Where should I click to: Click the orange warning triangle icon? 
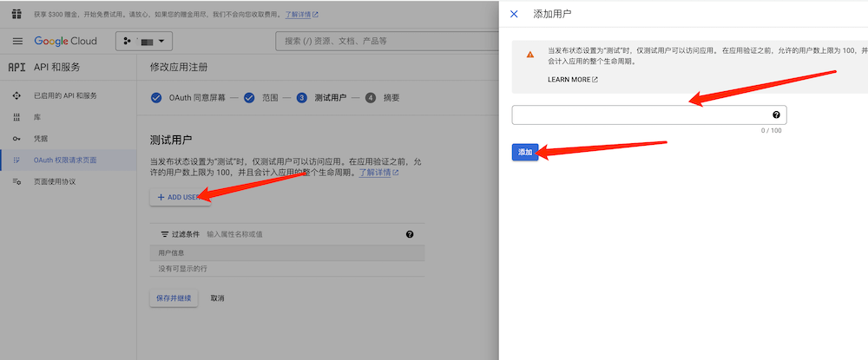click(x=530, y=55)
